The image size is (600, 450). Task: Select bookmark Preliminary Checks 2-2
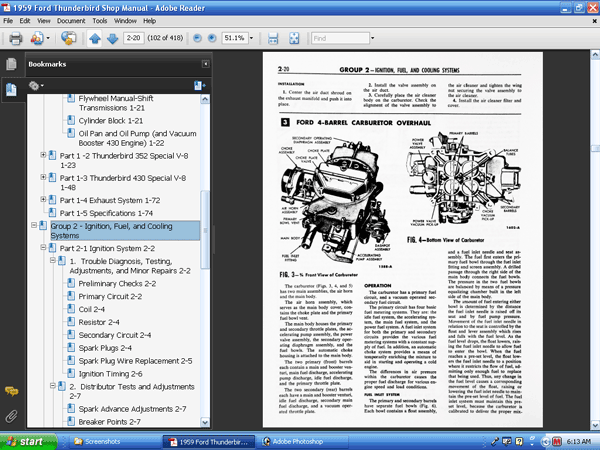coord(117,284)
